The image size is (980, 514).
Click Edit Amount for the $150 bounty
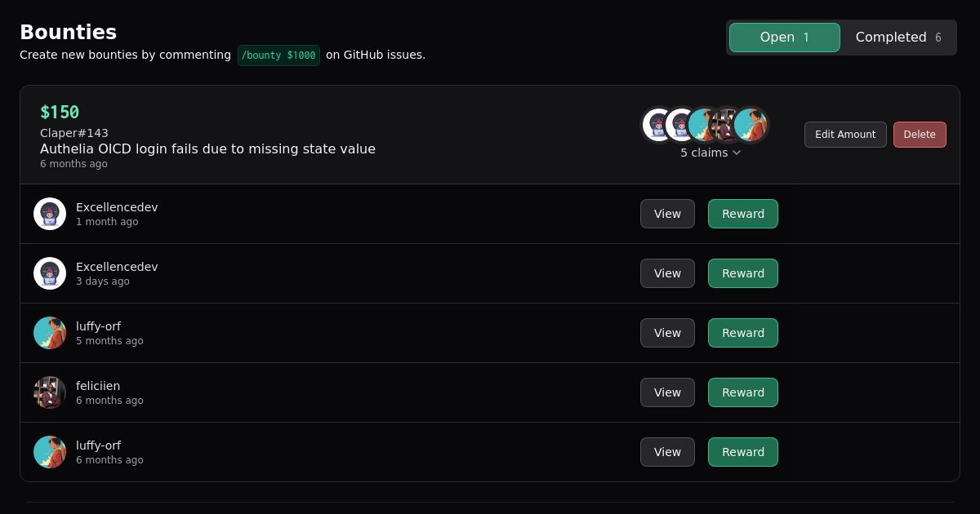click(845, 135)
